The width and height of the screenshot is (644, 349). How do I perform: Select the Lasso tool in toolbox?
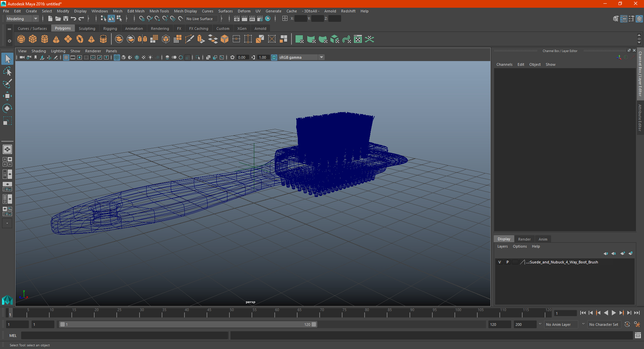7,71
